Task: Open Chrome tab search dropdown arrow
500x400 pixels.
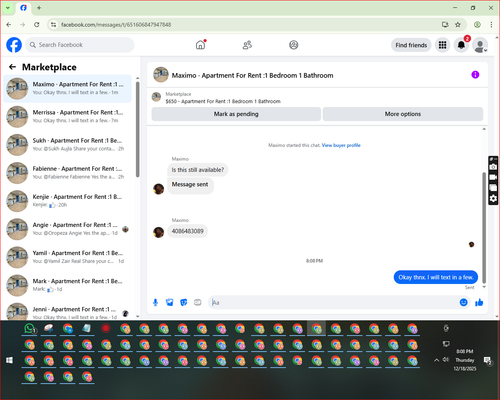Action: click(8, 8)
